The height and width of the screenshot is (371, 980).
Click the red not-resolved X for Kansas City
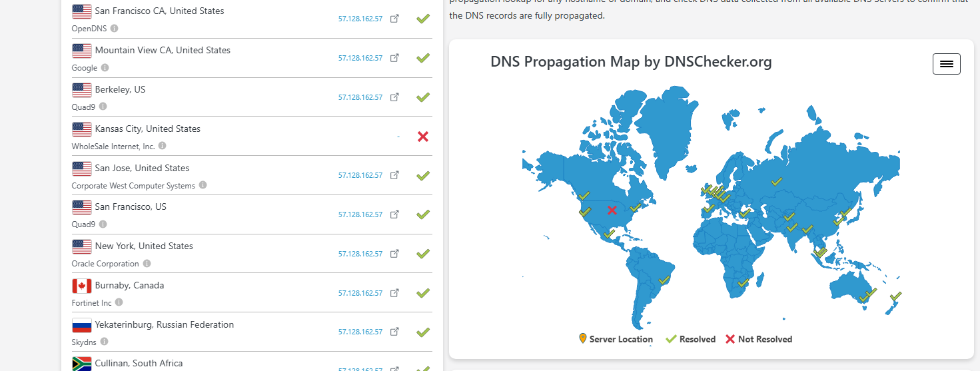422,137
